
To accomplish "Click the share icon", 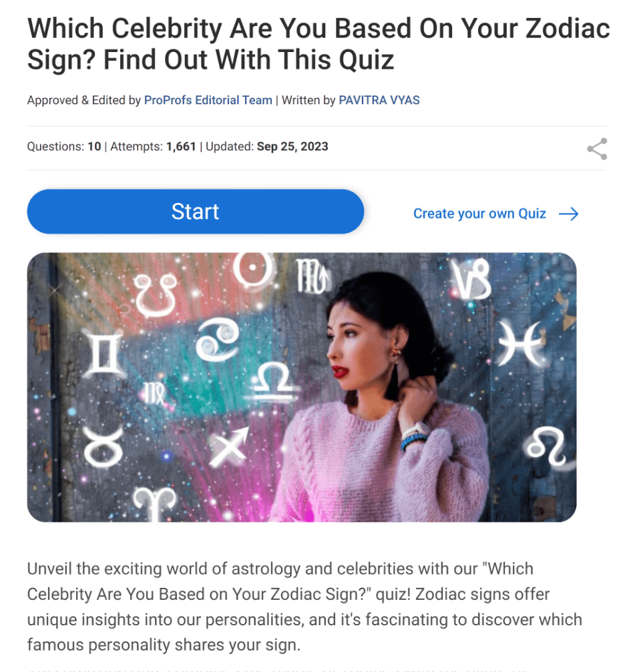I will pyautogui.click(x=597, y=149).
